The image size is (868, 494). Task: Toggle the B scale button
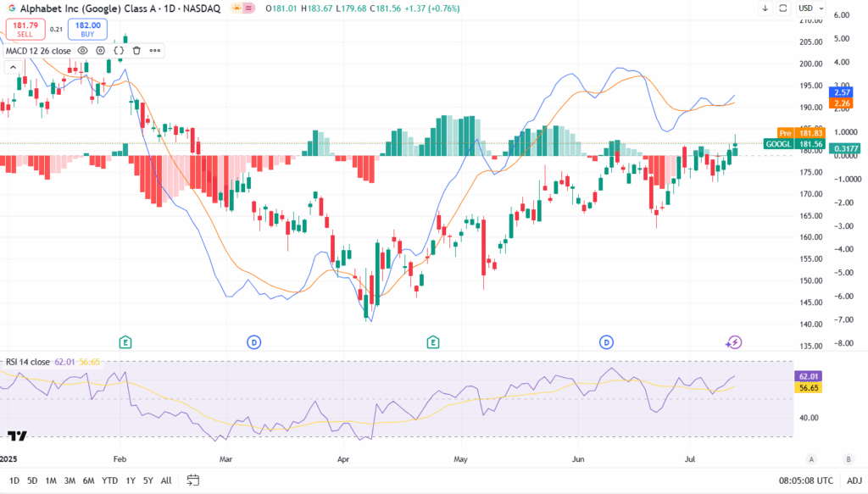pos(848,459)
